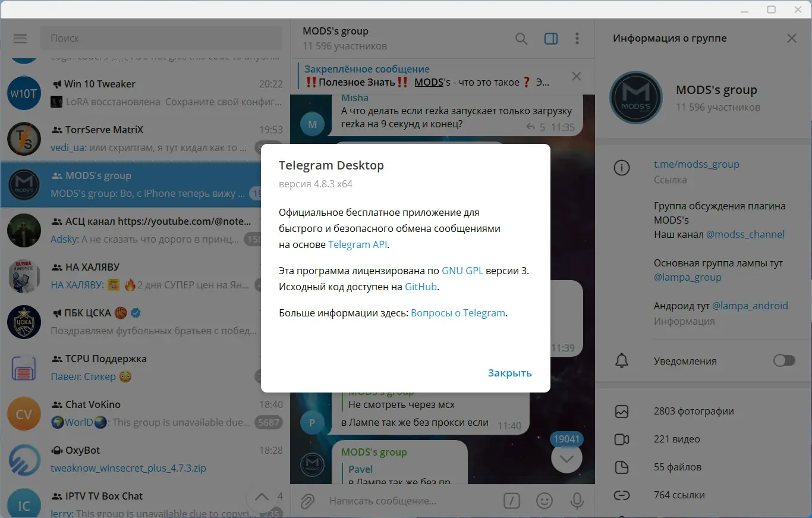Image resolution: width=812 pixels, height=518 pixels.
Task: Open 764 ссылки shared links
Action: [679, 495]
